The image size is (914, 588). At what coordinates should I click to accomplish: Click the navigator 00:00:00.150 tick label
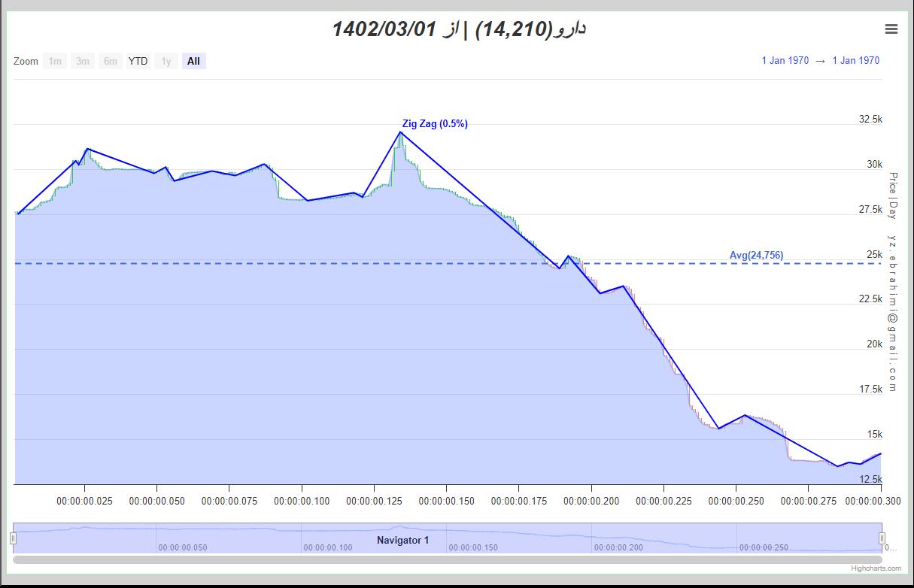pos(473,547)
